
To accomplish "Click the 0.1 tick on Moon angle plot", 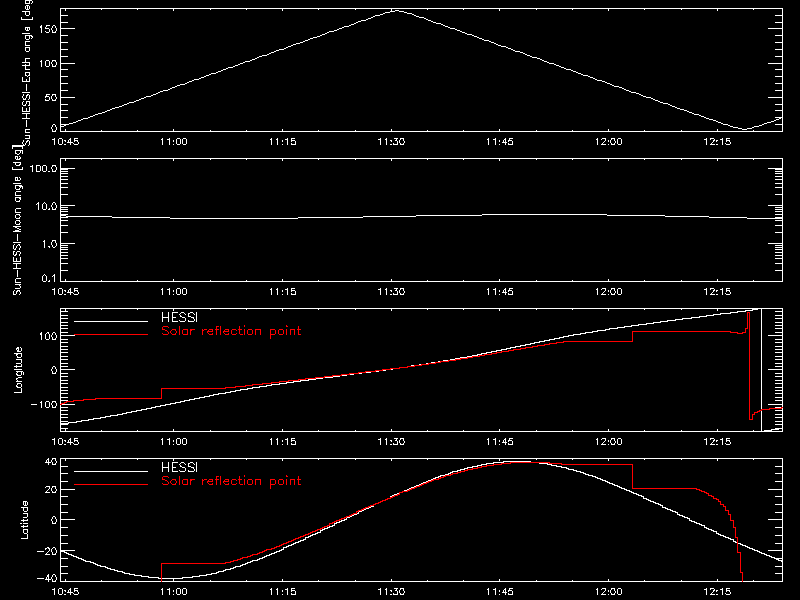I will [x=49, y=279].
